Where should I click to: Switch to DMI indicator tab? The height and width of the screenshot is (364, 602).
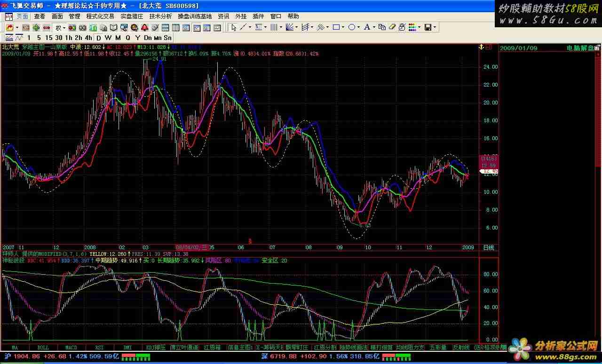tap(127, 348)
